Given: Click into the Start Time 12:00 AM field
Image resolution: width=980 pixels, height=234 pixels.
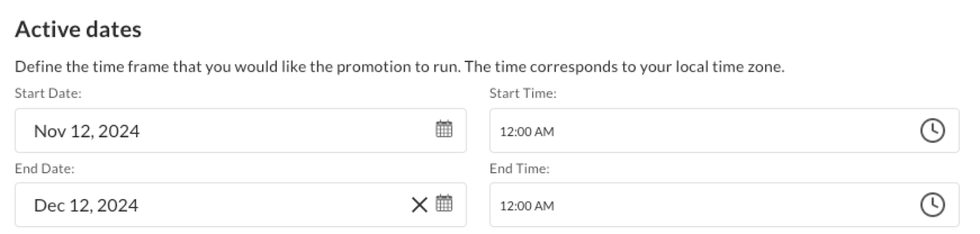Looking at the screenshot, I should point(724,130).
